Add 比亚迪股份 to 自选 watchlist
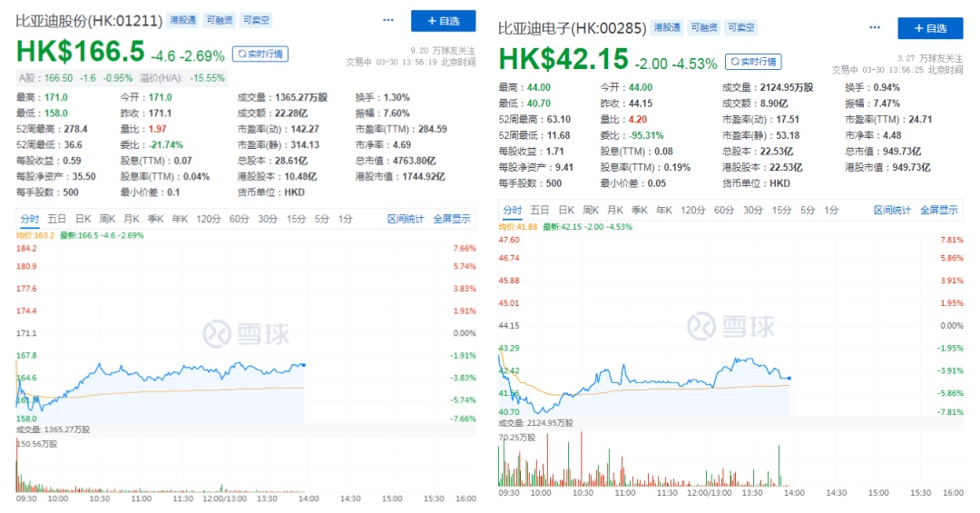The image size is (980, 513). 443,21
